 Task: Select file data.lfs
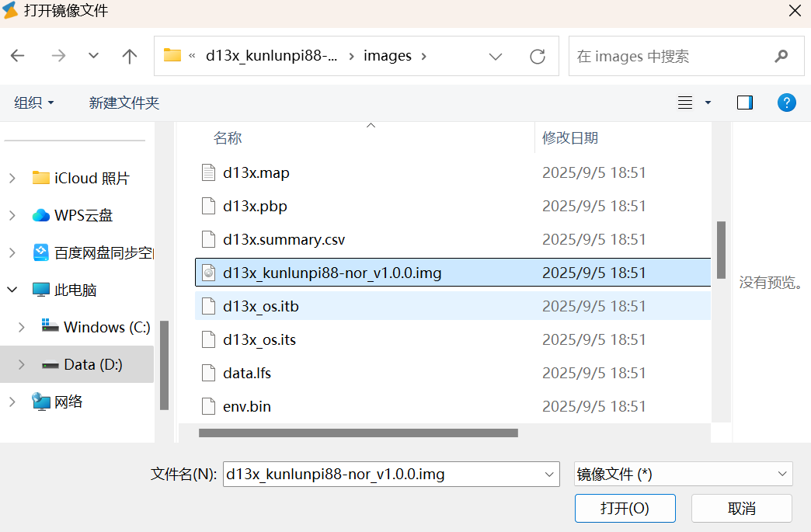click(x=453, y=373)
